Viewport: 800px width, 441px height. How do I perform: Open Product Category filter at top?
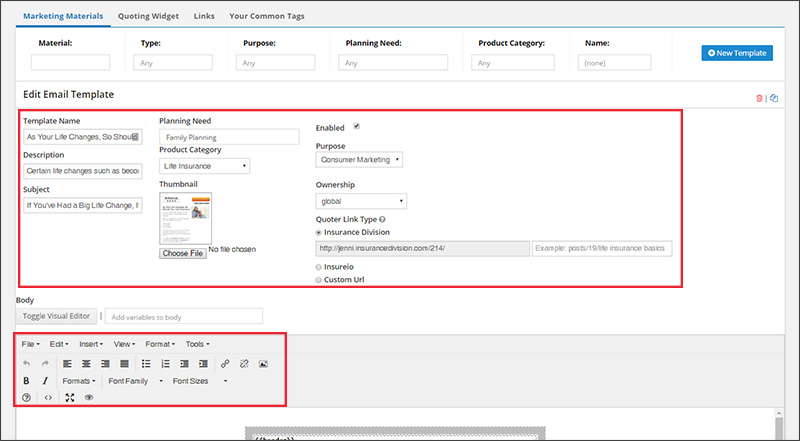click(x=513, y=63)
